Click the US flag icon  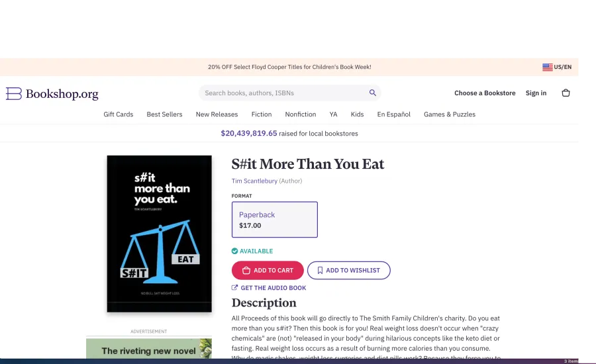click(548, 67)
